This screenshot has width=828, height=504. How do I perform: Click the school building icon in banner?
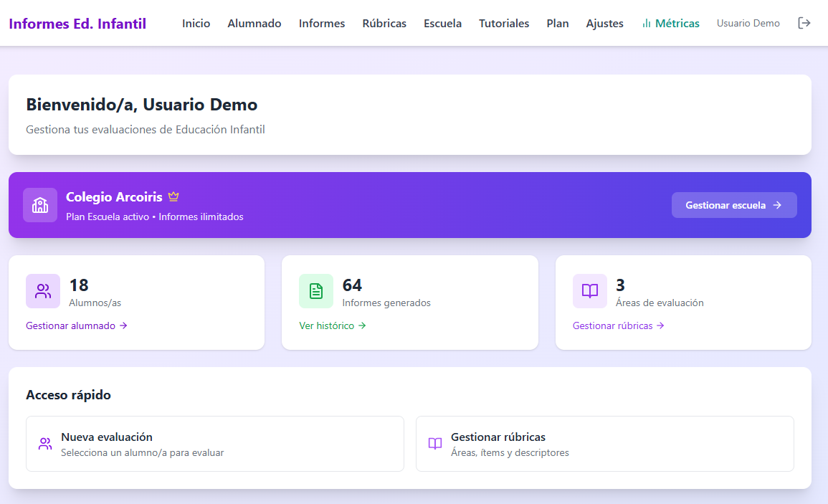coord(40,205)
